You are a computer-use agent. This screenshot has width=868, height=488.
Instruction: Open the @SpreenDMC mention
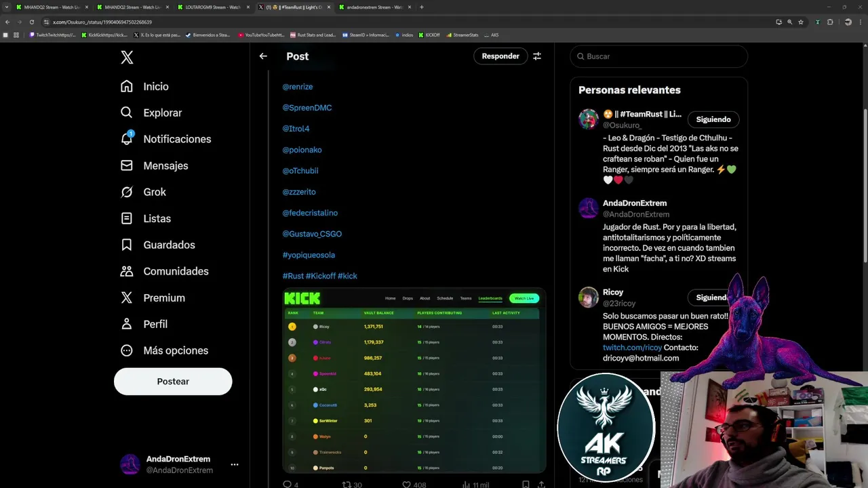(307, 108)
